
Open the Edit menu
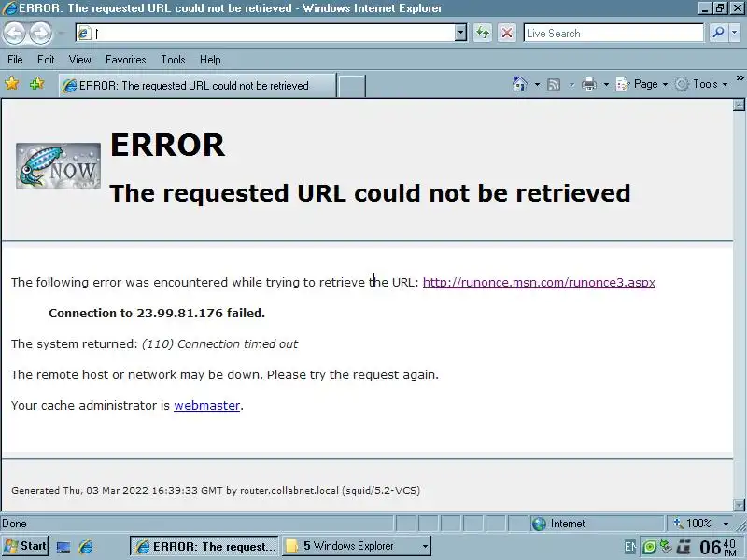[x=46, y=60]
